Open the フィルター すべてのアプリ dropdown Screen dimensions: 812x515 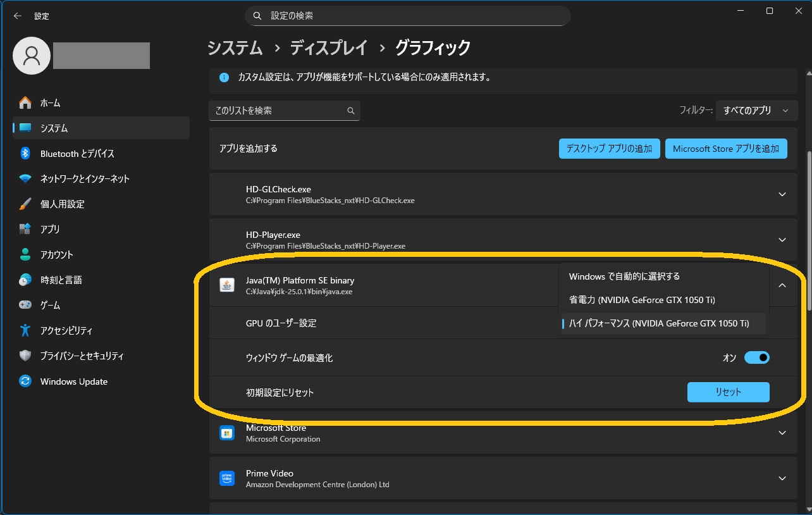click(x=756, y=111)
